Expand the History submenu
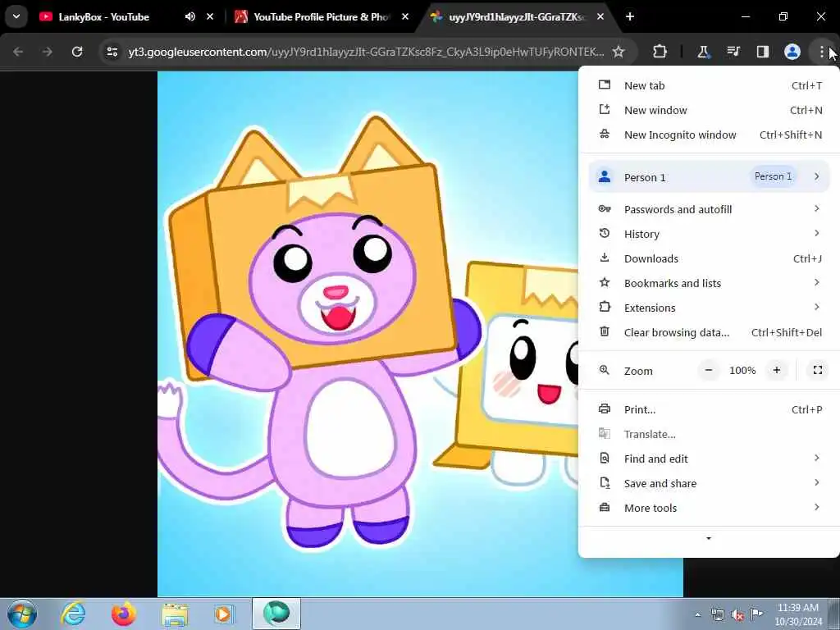 [710, 234]
